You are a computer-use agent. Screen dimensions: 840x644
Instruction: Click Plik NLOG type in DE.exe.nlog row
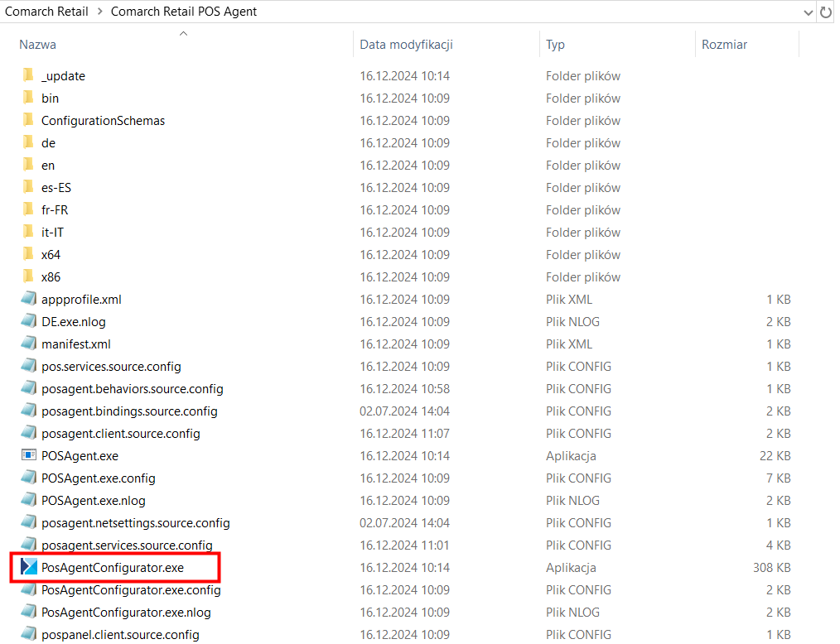tap(572, 322)
